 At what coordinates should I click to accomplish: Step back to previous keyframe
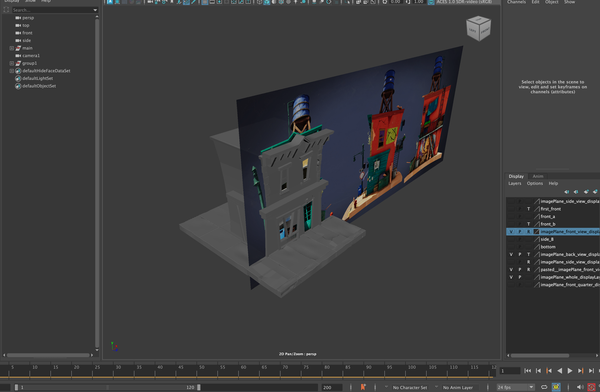pyautogui.click(x=549, y=371)
